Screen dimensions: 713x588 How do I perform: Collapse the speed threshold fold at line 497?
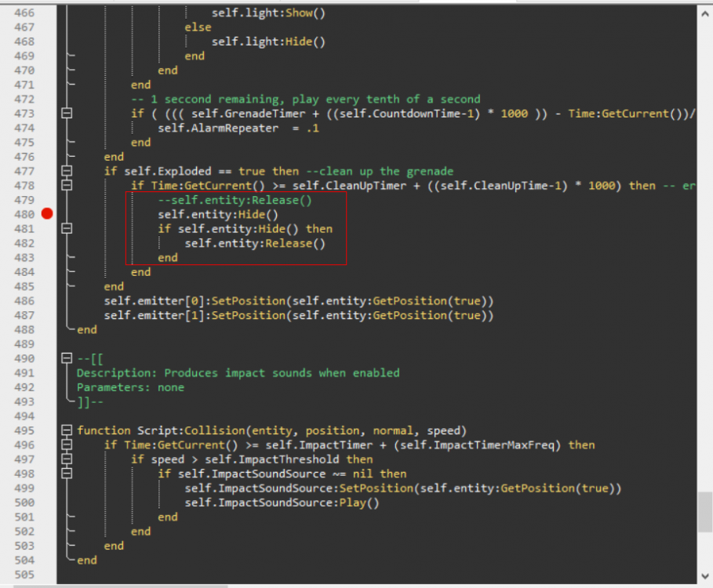point(67,459)
